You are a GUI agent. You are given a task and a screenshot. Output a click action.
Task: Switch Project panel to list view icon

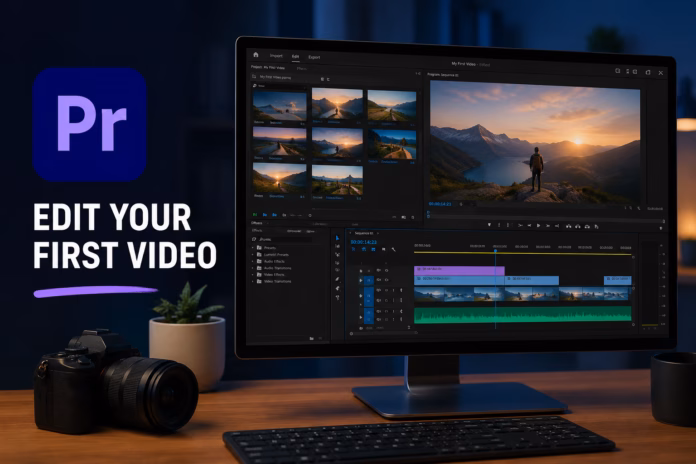pos(265,215)
